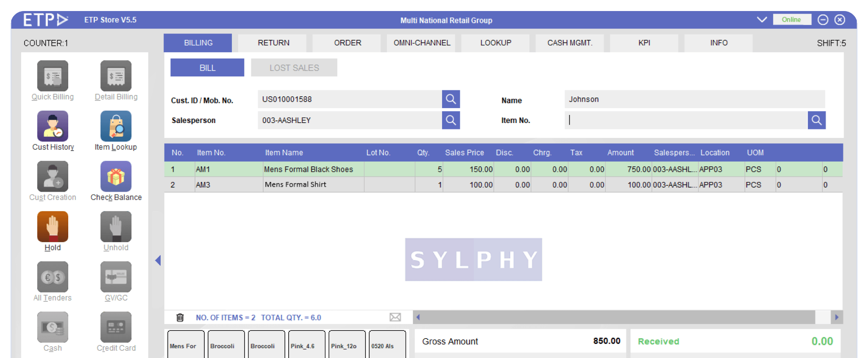Switch to the RETURN tab
868x358 pixels.
(273, 43)
